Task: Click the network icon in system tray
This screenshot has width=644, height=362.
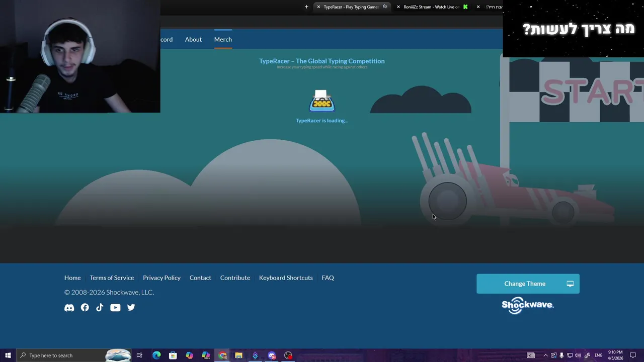Action: (570, 355)
